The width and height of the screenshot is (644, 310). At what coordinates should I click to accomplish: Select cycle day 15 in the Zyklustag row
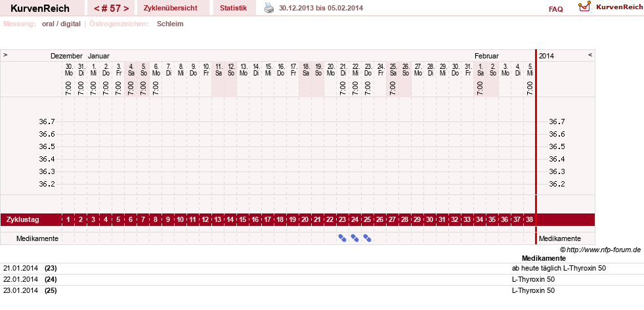pos(243,220)
